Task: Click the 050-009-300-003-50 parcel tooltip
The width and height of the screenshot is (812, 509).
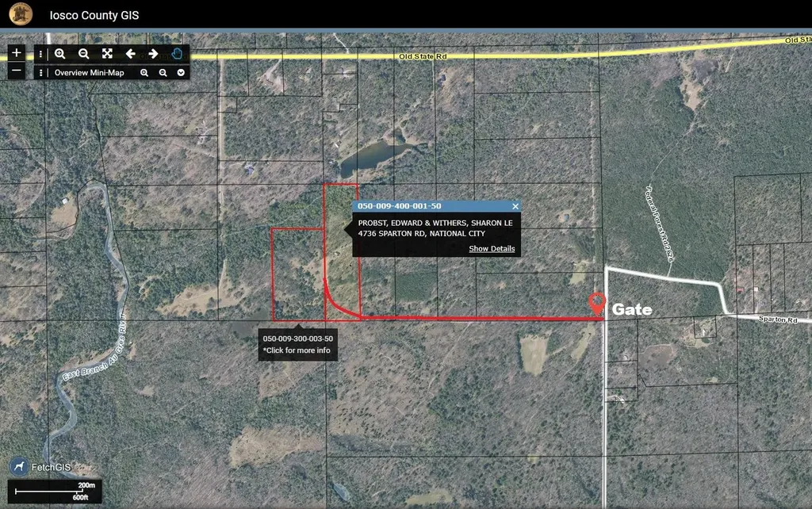Action: tap(298, 344)
